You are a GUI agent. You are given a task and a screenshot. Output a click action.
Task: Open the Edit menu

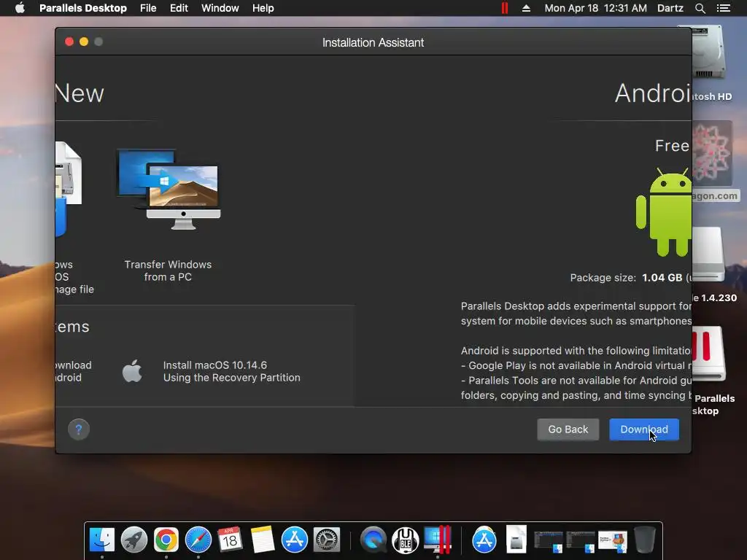pyautogui.click(x=179, y=8)
